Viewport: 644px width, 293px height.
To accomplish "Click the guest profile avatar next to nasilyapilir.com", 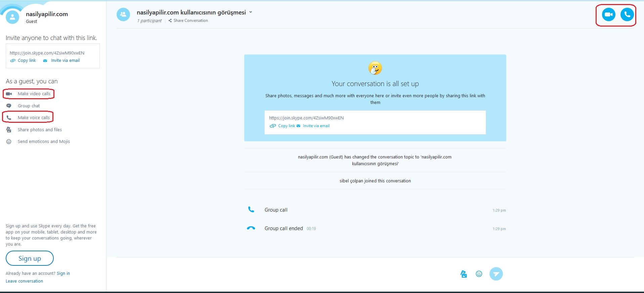I will coord(12,17).
